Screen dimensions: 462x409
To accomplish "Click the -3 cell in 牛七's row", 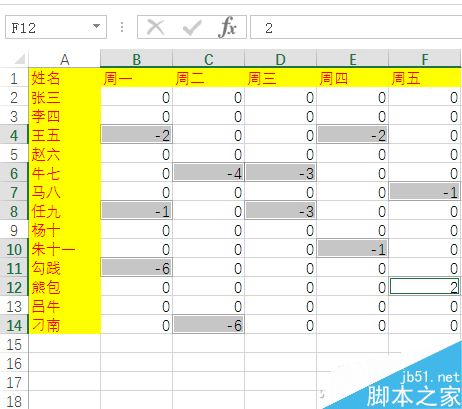I will point(280,173).
